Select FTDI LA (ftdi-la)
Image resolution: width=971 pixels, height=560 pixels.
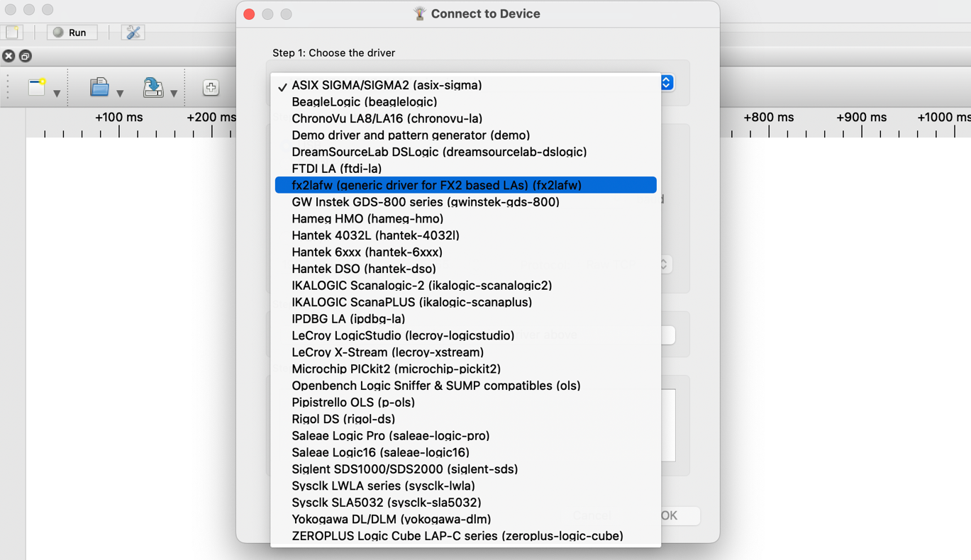click(x=465, y=169)
